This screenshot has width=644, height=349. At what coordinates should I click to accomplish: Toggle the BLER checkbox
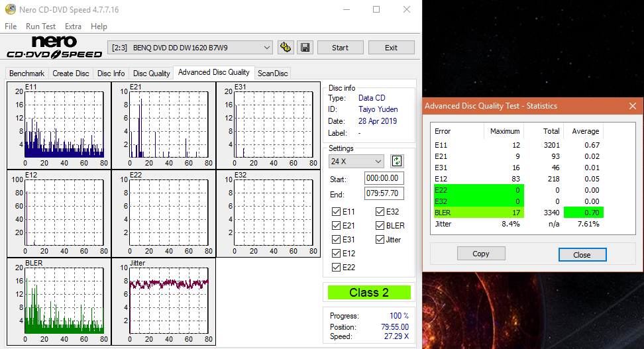click(380, 225)
